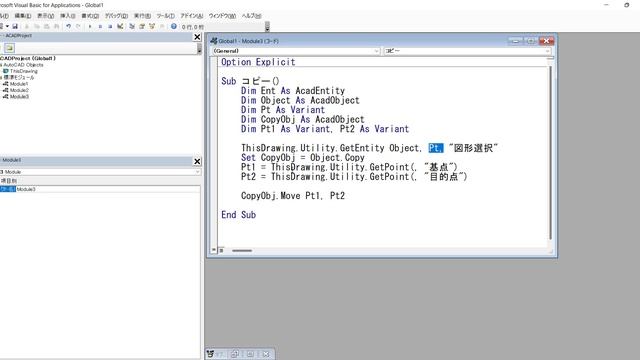
Task: Minimize the VBA application window
Action: [x=606, y=5]
